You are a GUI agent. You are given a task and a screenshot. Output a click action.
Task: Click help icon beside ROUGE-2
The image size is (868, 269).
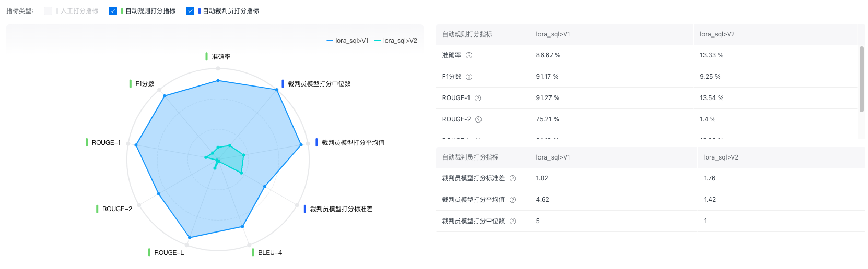pyautogui.click(x=478, y=119)
